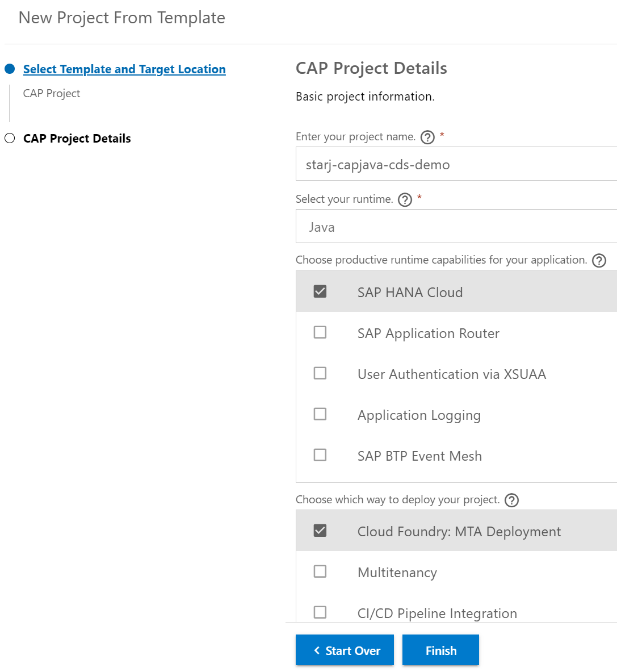Go to Select Template and Target Location step
Screen dimensions: 617x672
[124, 69]
